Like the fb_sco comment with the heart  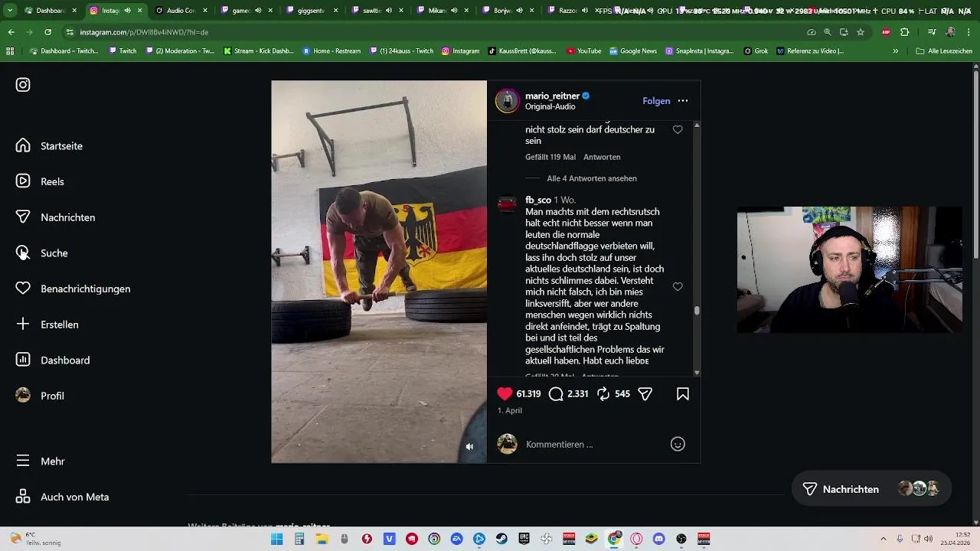pyautogui.click(x=678, y=286)
